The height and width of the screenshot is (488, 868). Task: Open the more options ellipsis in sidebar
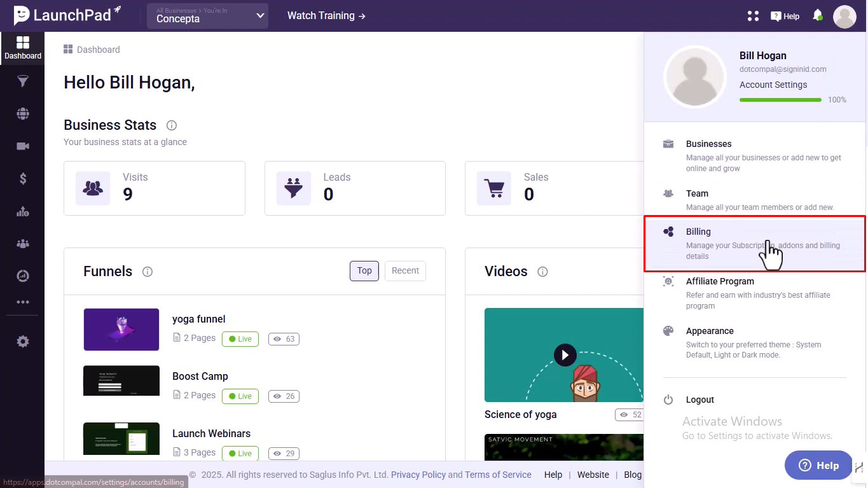(x=23, y=302)
